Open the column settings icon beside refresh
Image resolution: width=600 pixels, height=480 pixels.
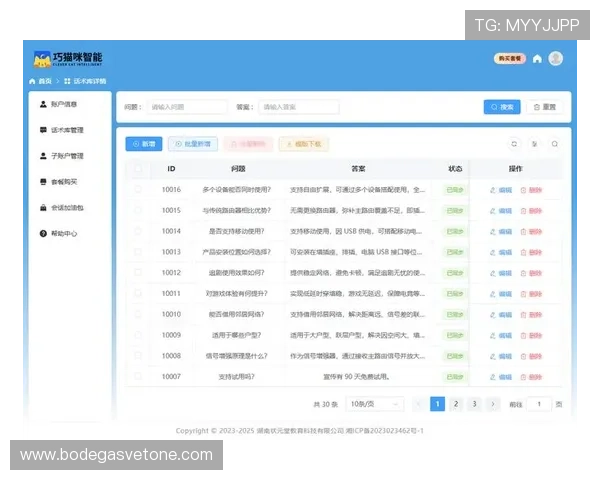coord(535,144)
